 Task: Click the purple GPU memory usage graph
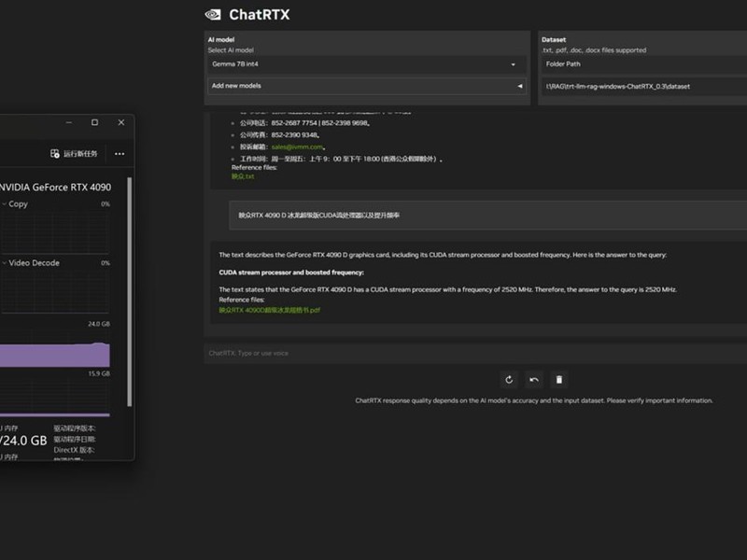click(55, 355)
